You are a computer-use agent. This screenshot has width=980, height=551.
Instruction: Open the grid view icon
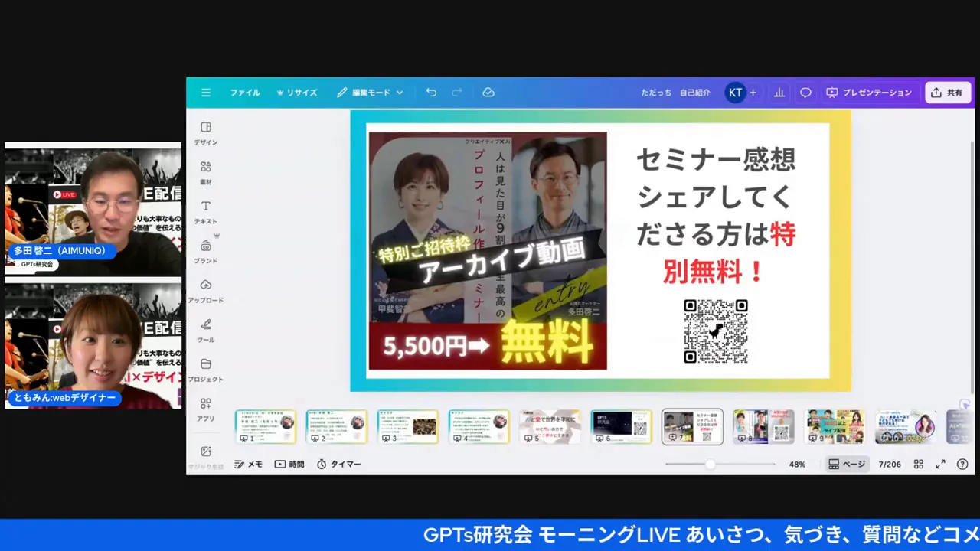pyautogui.click(x=919, y=465)
